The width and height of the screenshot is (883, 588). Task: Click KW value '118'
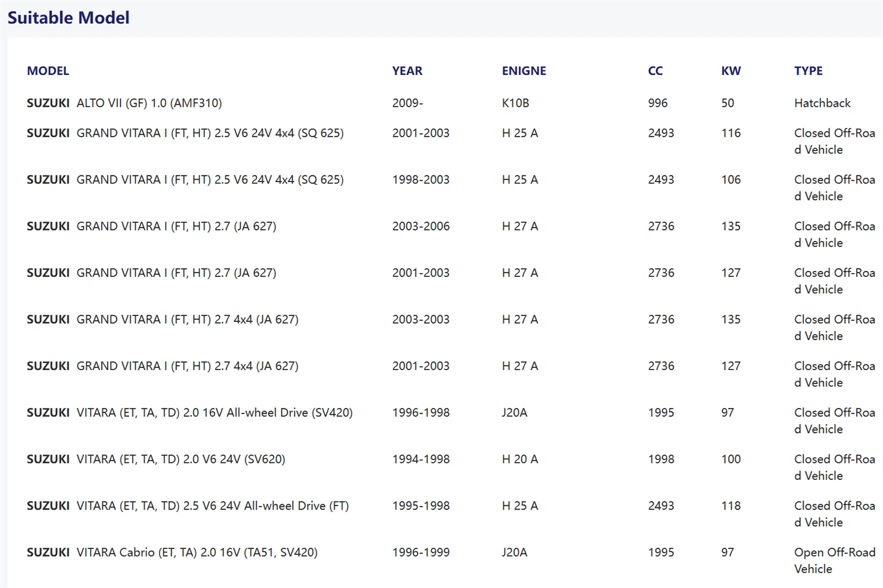coord(731,506)
